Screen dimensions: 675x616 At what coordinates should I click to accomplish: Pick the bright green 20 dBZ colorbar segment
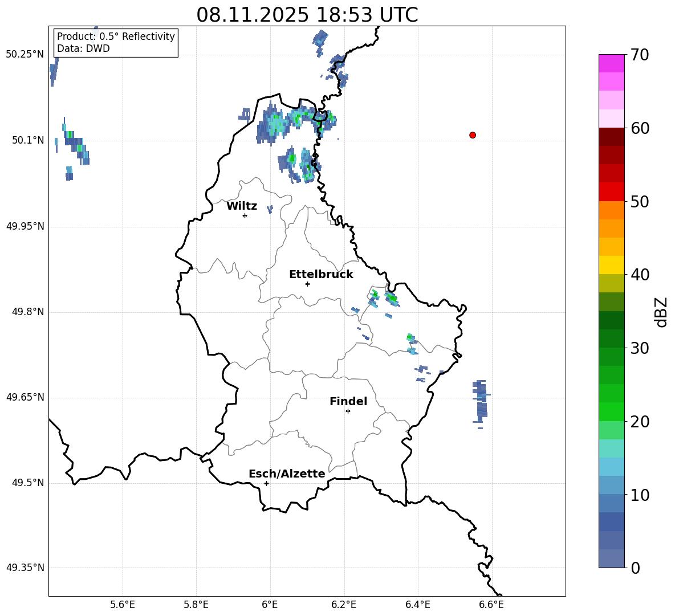tap(612, 411)
